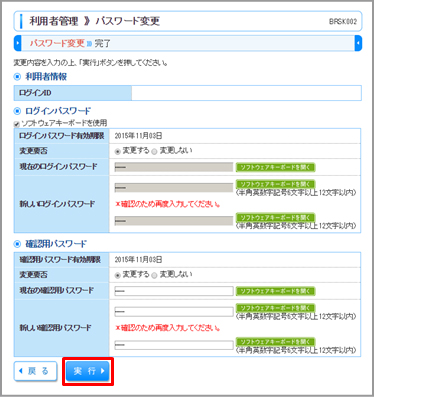The width and height of the screenshot is (438, 397).
Task: Click the 確認用パスワード section heading
Action: pyautogui.click(x=56, y=244)
